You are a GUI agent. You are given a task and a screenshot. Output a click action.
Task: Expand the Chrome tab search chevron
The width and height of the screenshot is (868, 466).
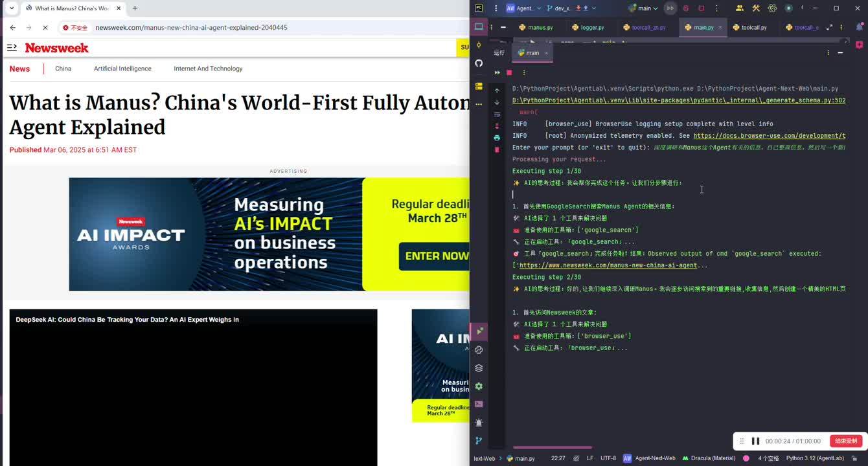pyautogui.click(x=12, y=8)
